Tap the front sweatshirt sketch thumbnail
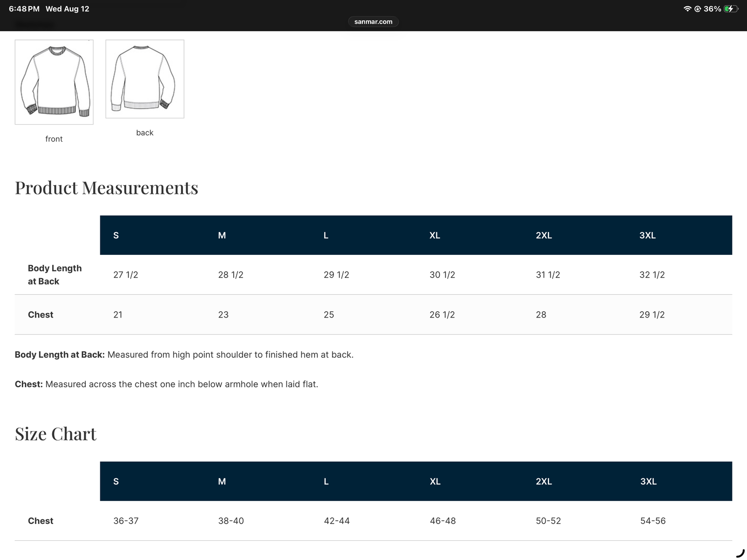This screenshot has height=560, width=747. pos(54,82)
